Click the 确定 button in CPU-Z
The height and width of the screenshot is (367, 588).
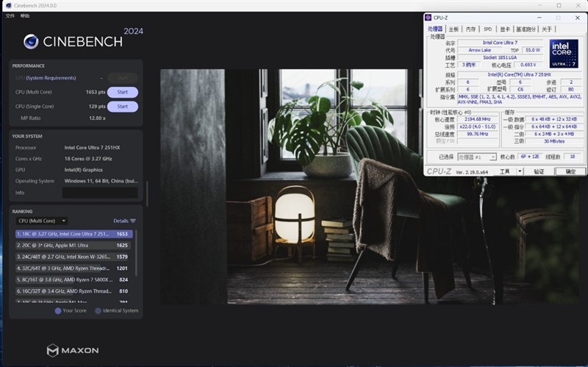(x=570, y=171)
